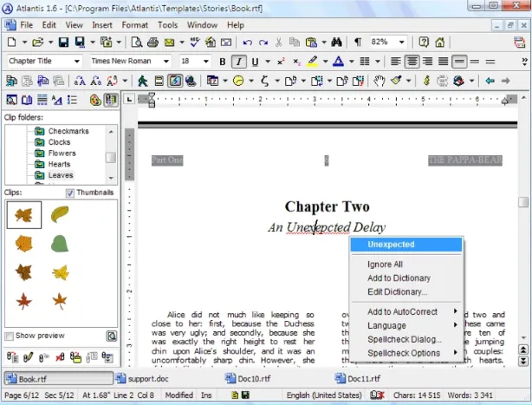Choose the Unexpected spelling suggestion

pyautogui.click(x=406, y=245)
